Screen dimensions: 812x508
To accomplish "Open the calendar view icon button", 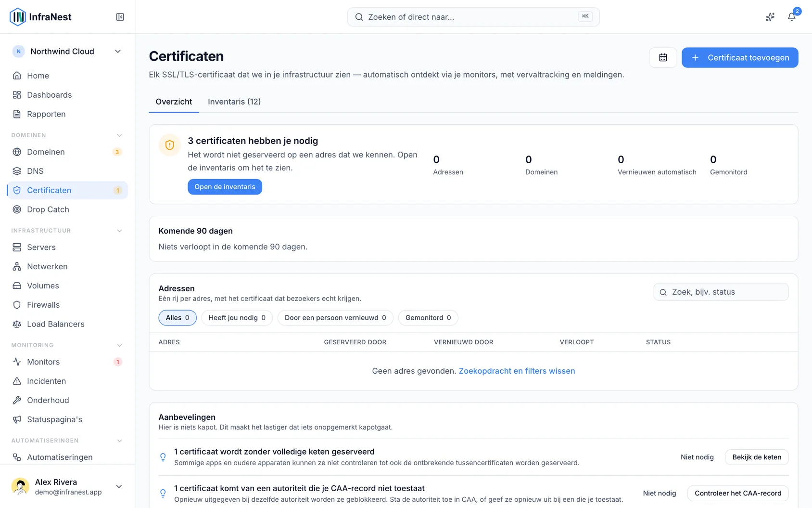I will pos(663,57).
